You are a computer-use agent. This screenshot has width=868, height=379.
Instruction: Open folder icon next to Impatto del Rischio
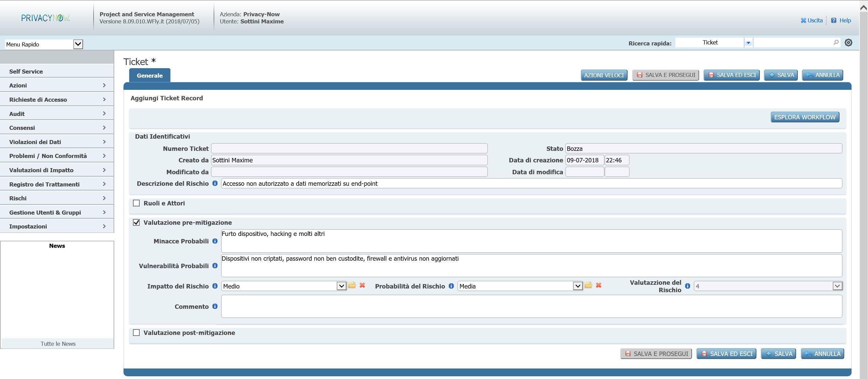pos(352,285)
